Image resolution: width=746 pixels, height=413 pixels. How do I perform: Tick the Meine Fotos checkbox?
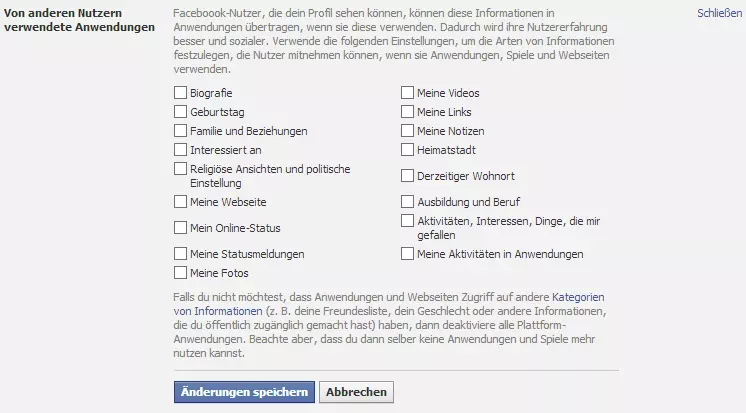tap(180, 273)
